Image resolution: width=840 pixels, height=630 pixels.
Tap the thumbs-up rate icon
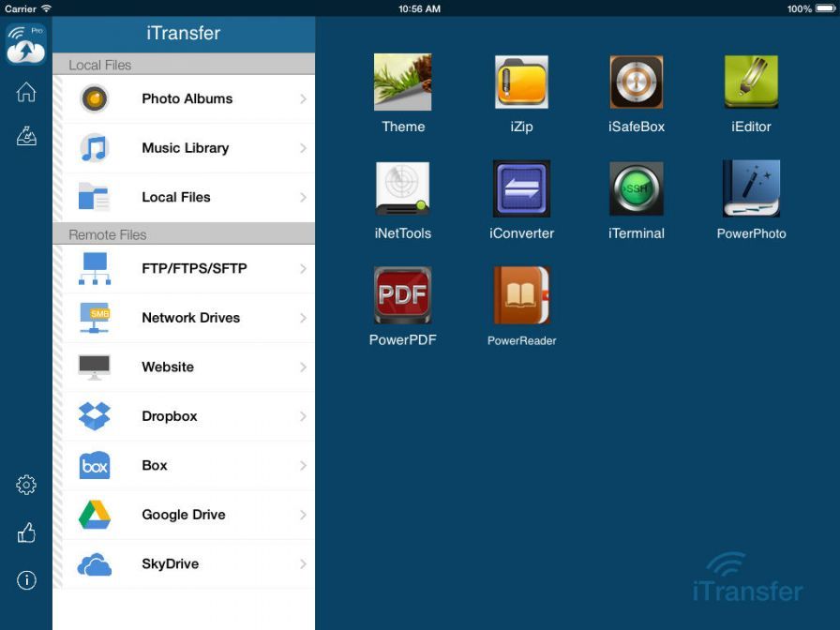26,532
